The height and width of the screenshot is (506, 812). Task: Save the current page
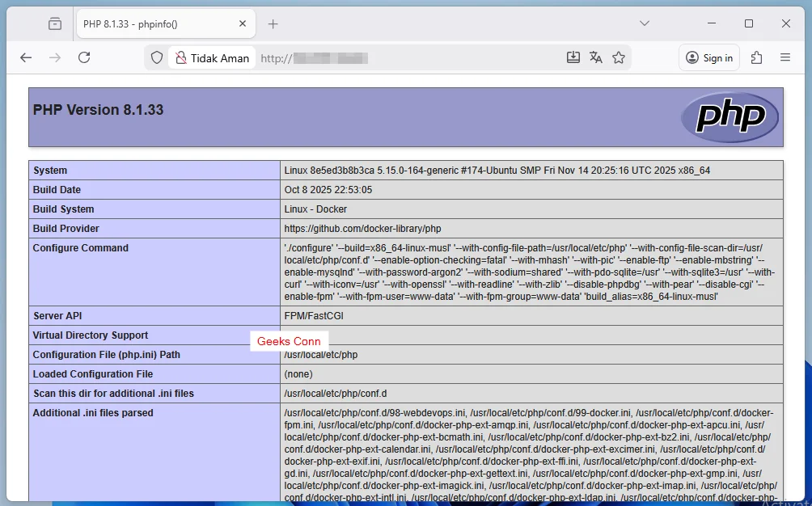pos(573,57)
